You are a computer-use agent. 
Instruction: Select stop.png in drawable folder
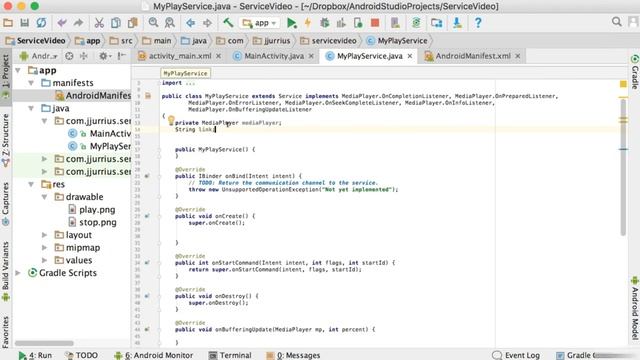pyautogui.click(x=93, y=222)
